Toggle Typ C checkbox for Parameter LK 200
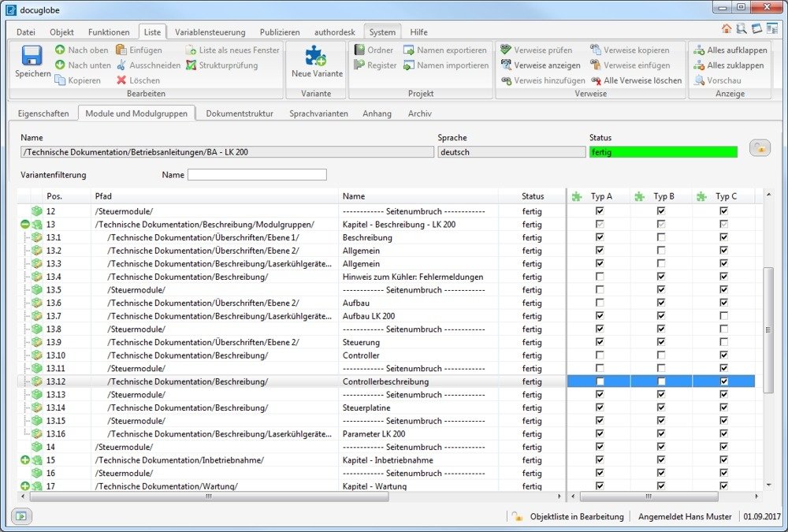The height and width of the screenshot is (532, 788). (723, 433)
